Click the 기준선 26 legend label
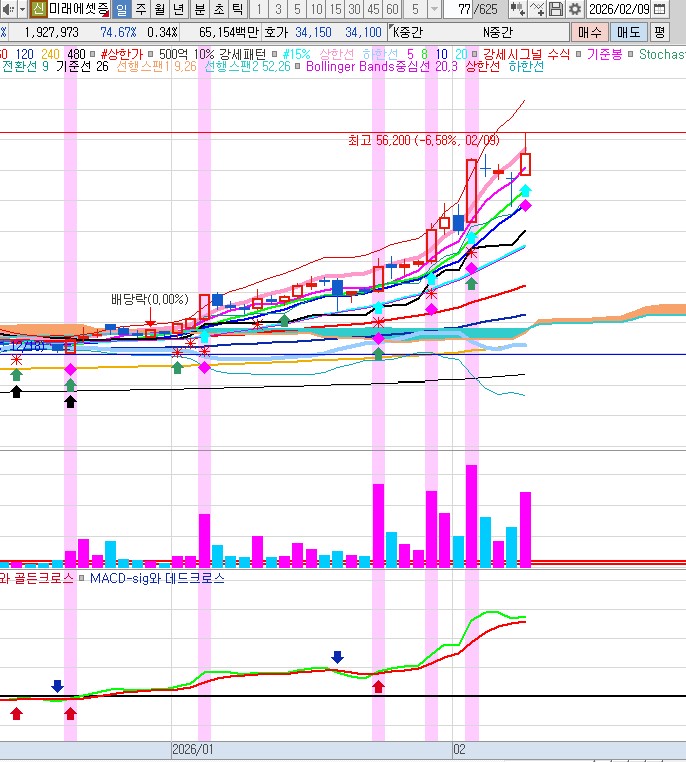Viewport: 686px width, 762px height. [x=82, y=66]
